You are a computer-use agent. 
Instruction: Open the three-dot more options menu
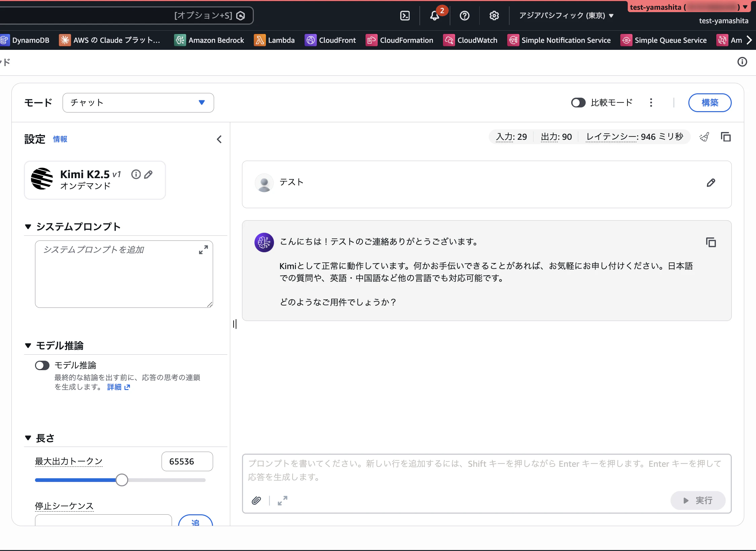651,102
